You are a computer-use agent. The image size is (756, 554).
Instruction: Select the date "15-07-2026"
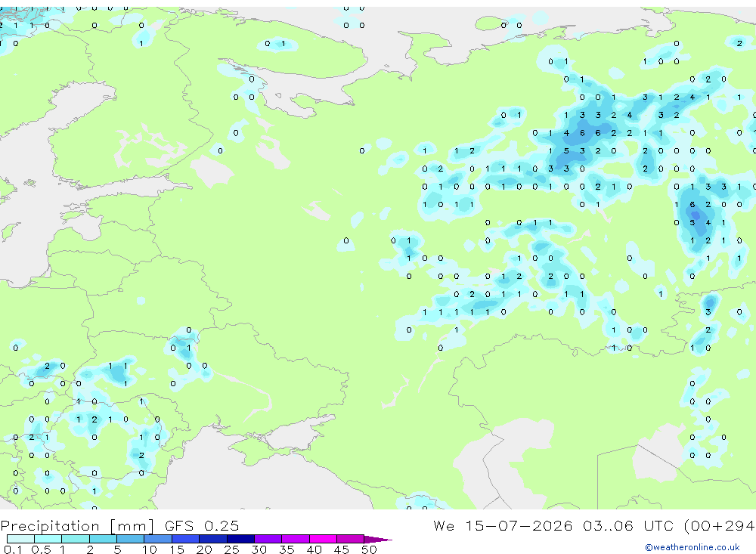519,525
